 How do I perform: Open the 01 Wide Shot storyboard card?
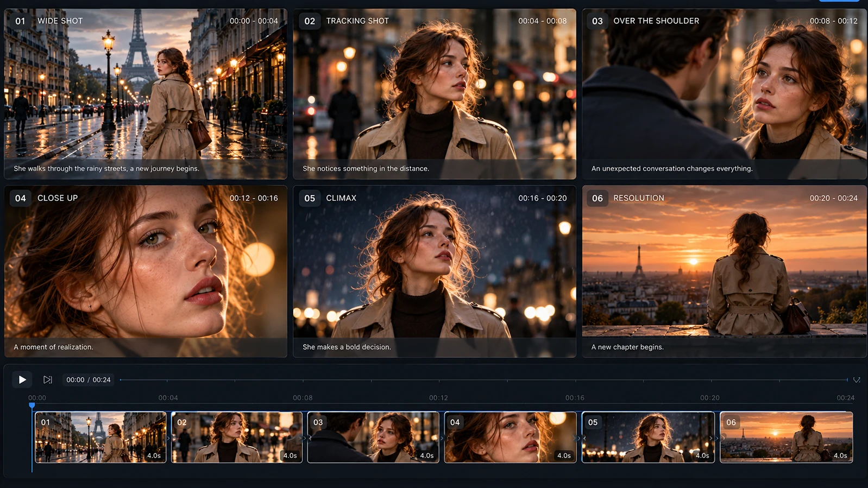tap(146, 94)
